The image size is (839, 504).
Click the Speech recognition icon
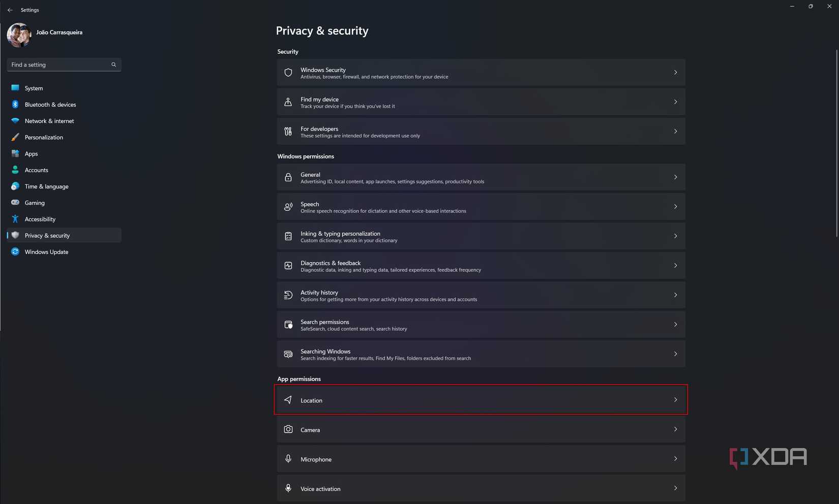[x=288, y=207]
